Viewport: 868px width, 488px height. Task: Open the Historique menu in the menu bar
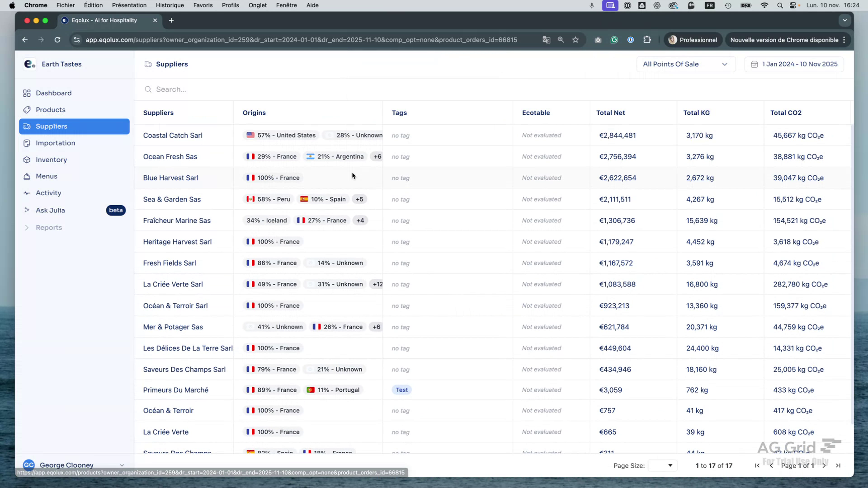coord(170,5)
